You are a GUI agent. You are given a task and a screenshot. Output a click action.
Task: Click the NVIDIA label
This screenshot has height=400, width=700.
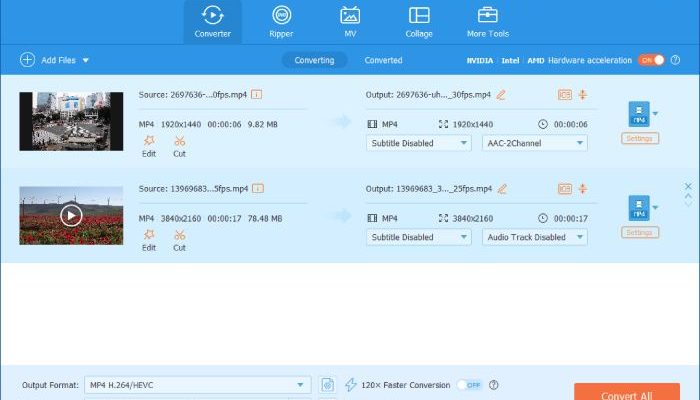pyautogui.click(x=480, y=60)
